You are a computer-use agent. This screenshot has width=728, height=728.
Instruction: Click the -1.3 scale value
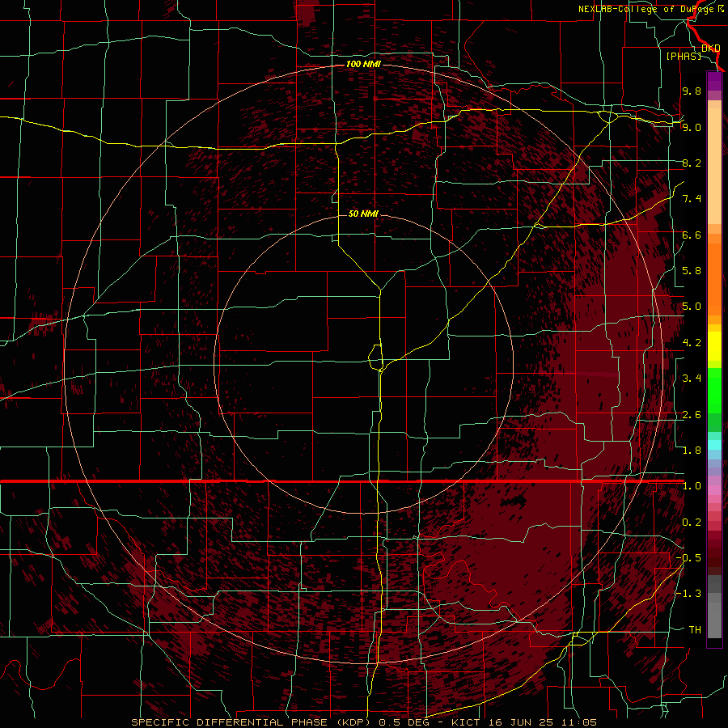click(688, 594)
